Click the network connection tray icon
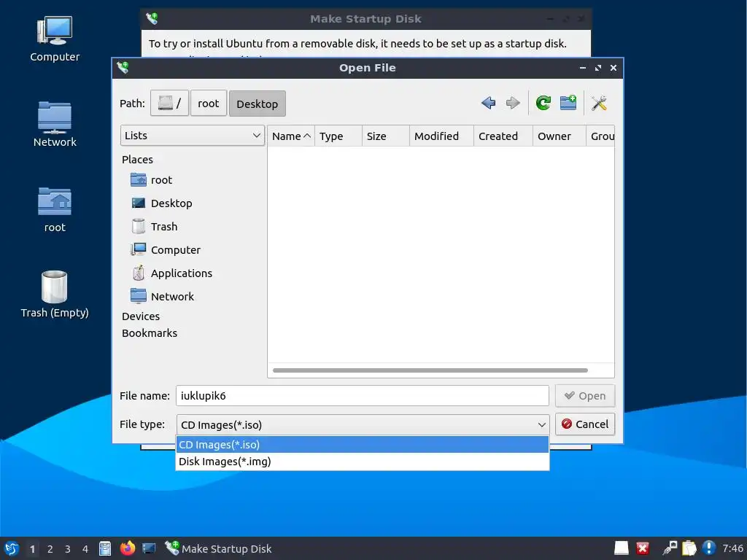This screenshot has width=747, height=560. point(670,548)
